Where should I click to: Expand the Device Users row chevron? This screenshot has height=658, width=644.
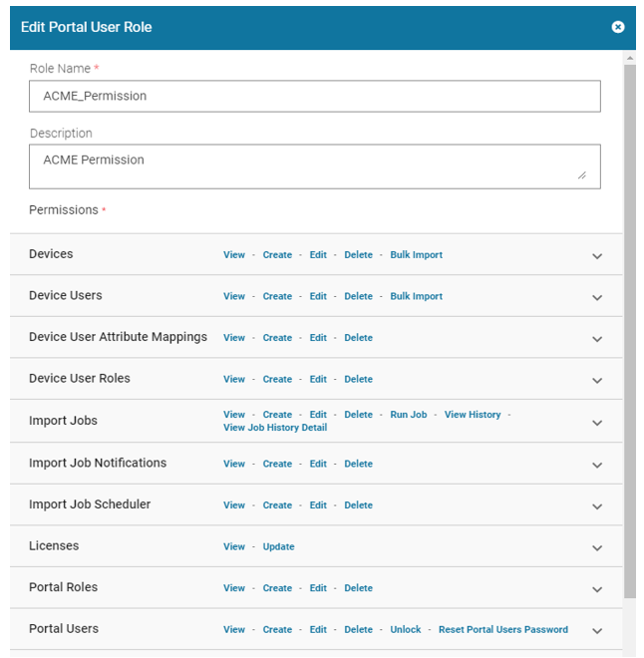[x=597, y=297]
